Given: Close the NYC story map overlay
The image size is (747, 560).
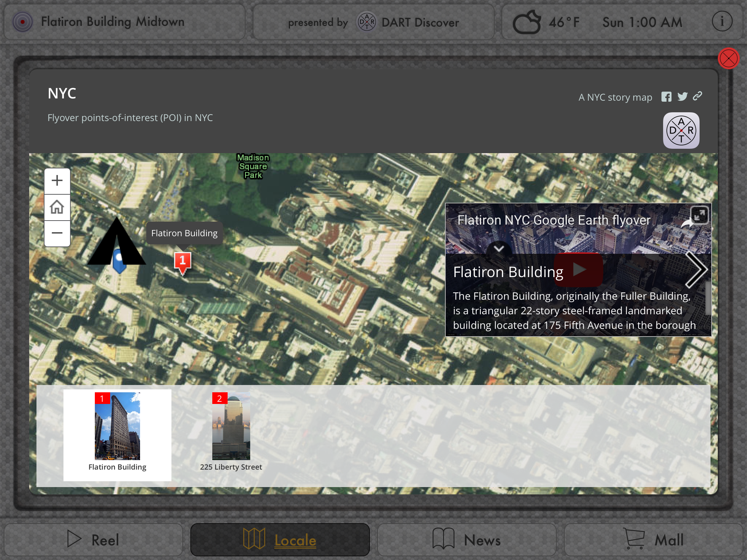Looking at the screenshot, I should 728,58.
